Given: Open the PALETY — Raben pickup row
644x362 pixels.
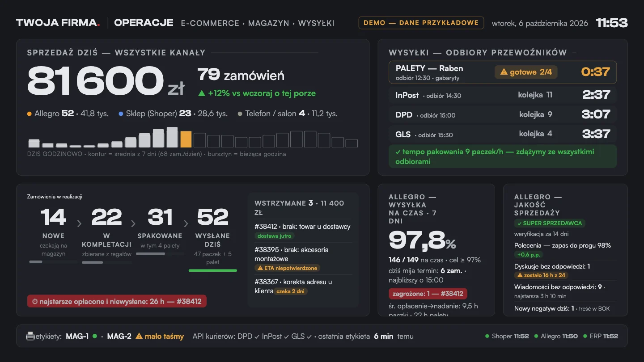Looking at the screenshot, I should pos(503,72).
